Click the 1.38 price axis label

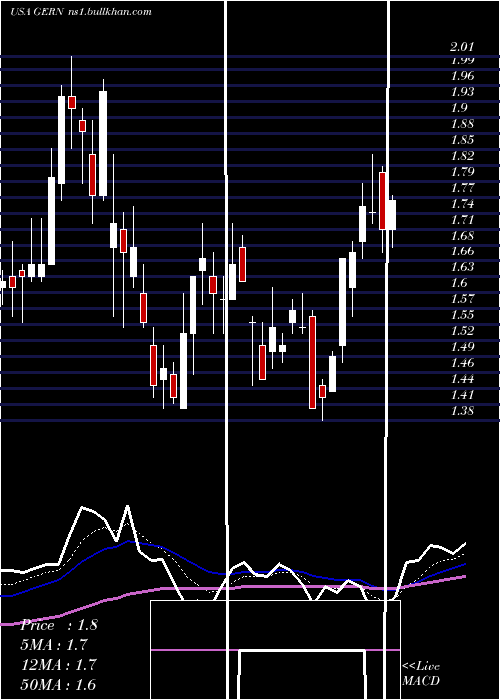(462, 411)
